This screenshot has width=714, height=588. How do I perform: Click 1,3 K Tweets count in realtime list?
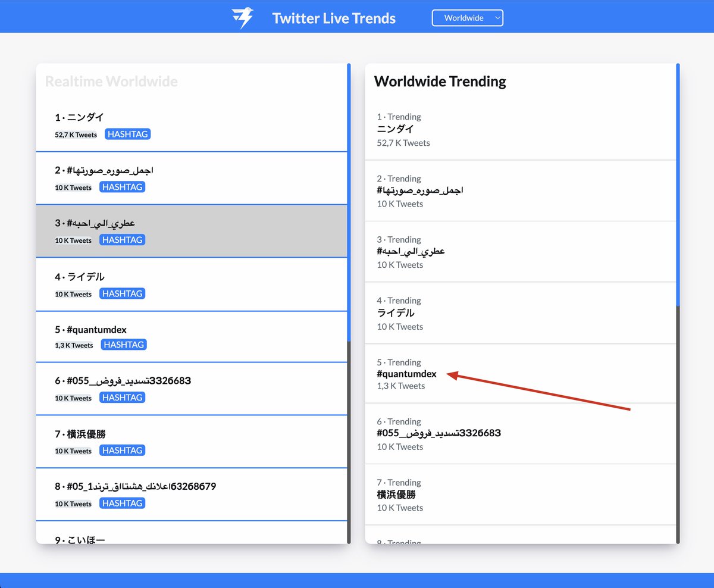point(74,345)
